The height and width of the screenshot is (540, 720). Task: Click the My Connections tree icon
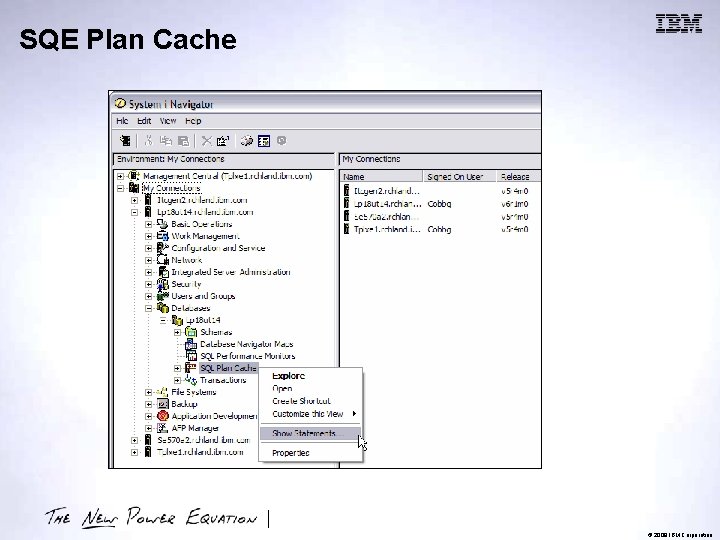134,188
